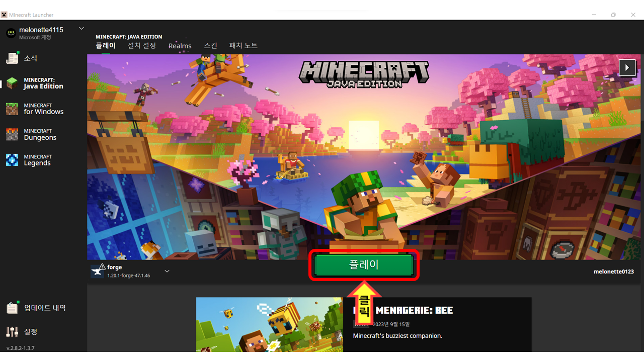Screen dimensions: 644x362
Task: Click the Menagerie: Bee headline
Action: click(415, 310)
